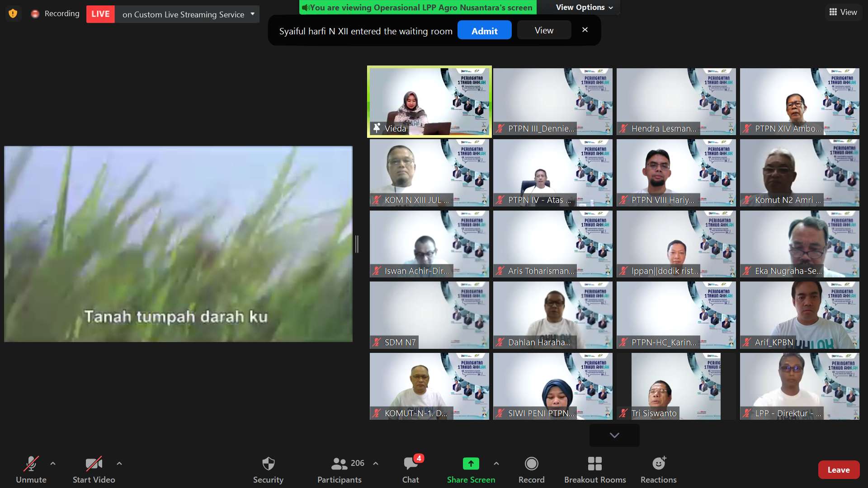Screen dimensions: 868x488
Task: Click the red Leave button
Action: [838, 470]
